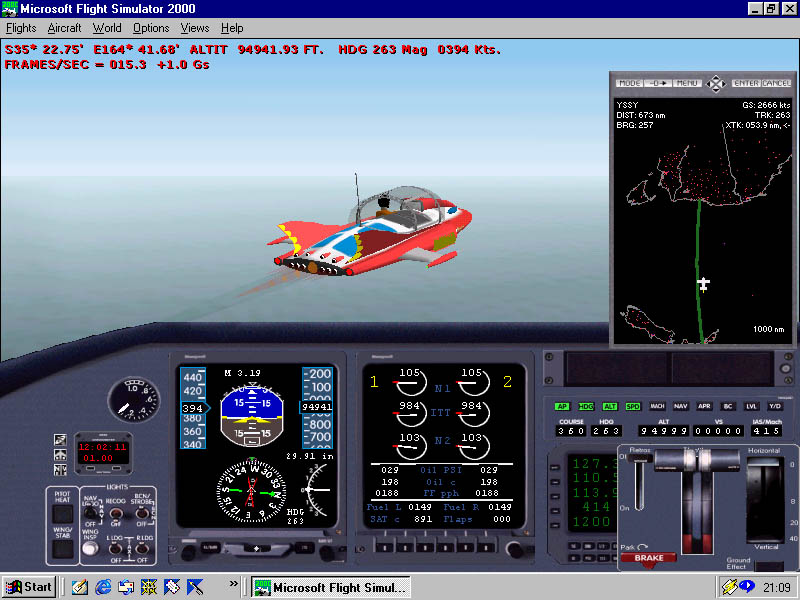Click the engine 1 N1 gauge

pyautogui.click(x=411, y=382)
